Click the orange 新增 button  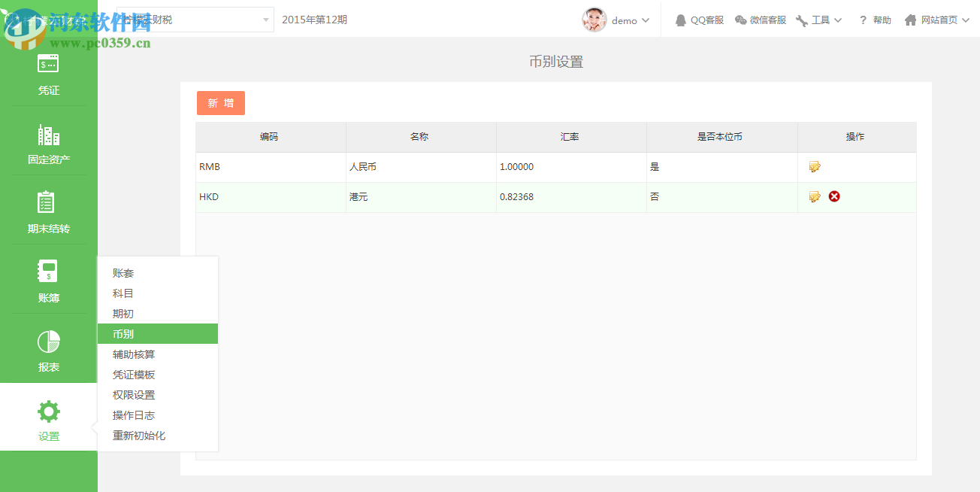pos(220,103)
